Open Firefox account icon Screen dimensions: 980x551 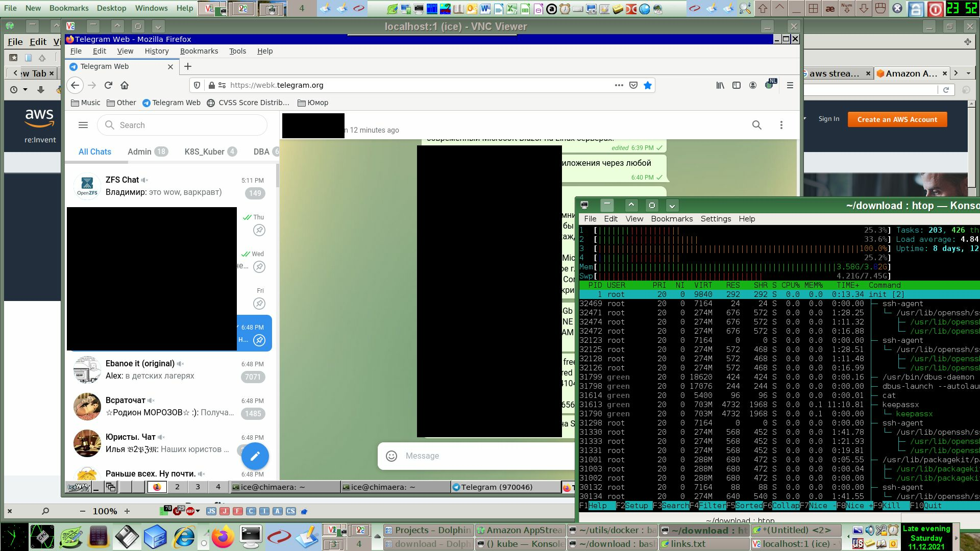click(753, 85)
